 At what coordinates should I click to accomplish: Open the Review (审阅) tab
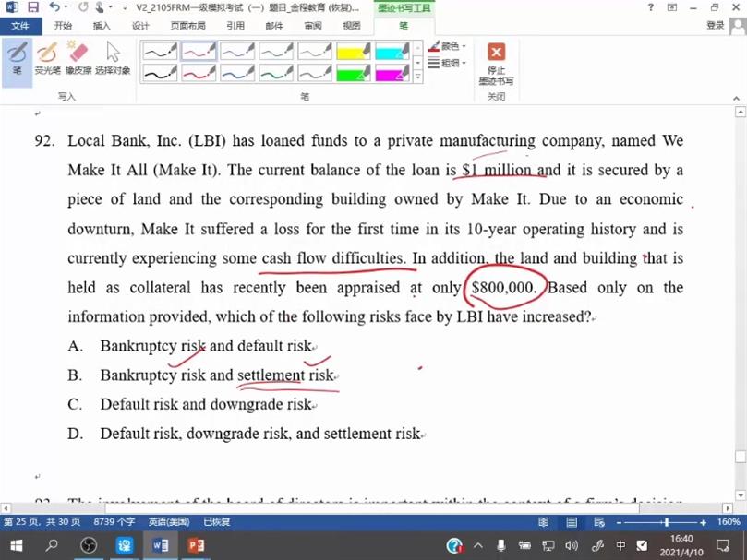pyautogui.click(x=312, y=26)
